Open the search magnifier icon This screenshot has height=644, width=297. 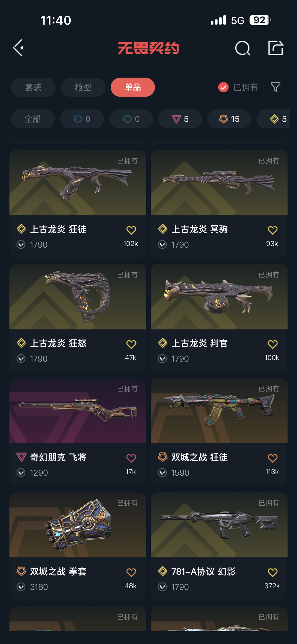coord(243,48)
